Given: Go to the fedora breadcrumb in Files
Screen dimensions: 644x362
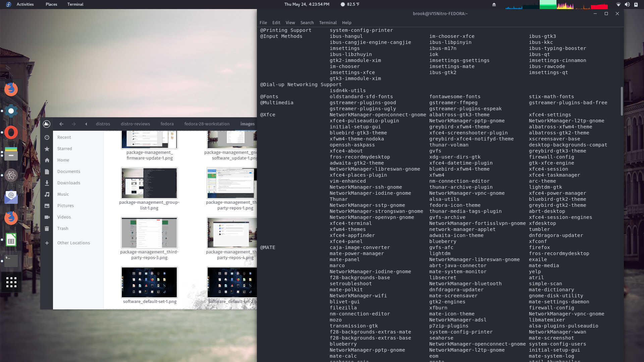Looking at the screenshot, I should (x=167, y=124).
